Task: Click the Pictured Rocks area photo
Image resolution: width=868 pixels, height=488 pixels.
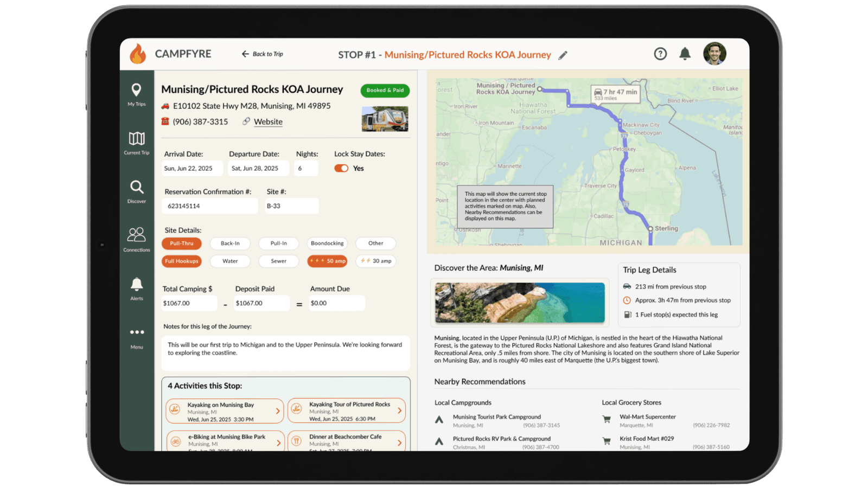Action: [519, 303]
